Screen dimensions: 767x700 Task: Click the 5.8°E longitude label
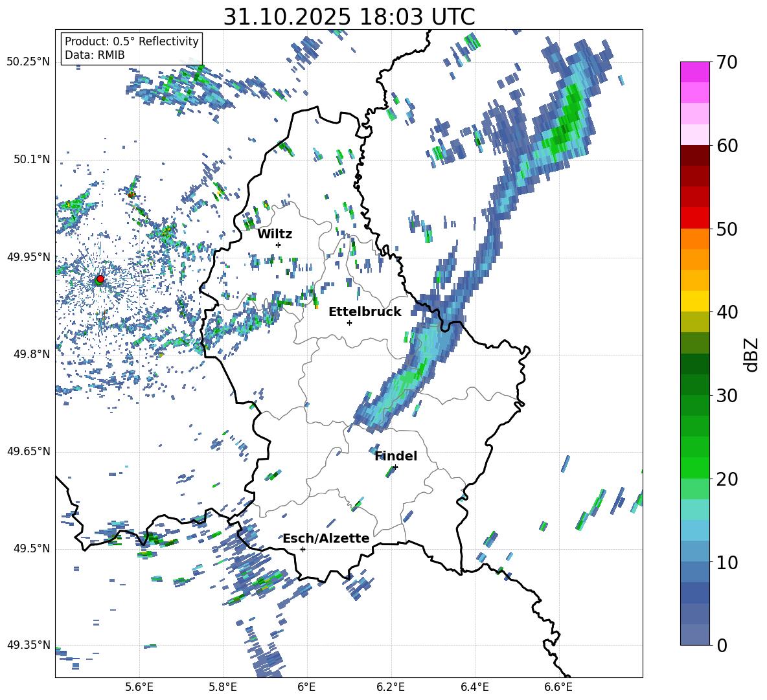[x=223, y=687]
